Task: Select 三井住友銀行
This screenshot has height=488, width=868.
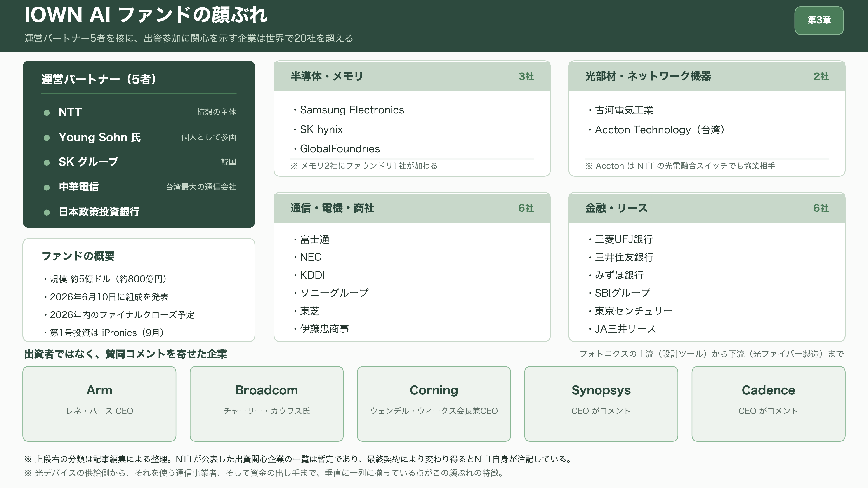Action: [624, 257]
